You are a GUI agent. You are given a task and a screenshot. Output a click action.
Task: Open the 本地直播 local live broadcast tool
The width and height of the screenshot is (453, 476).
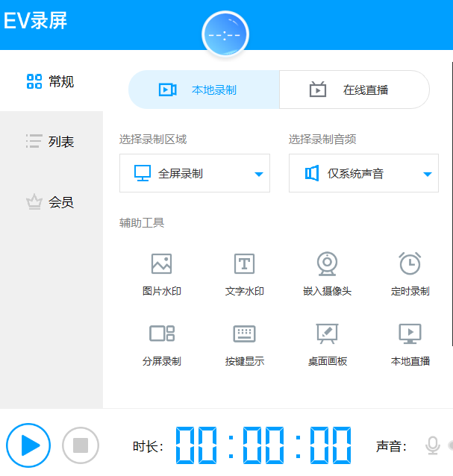coord(410,345)
